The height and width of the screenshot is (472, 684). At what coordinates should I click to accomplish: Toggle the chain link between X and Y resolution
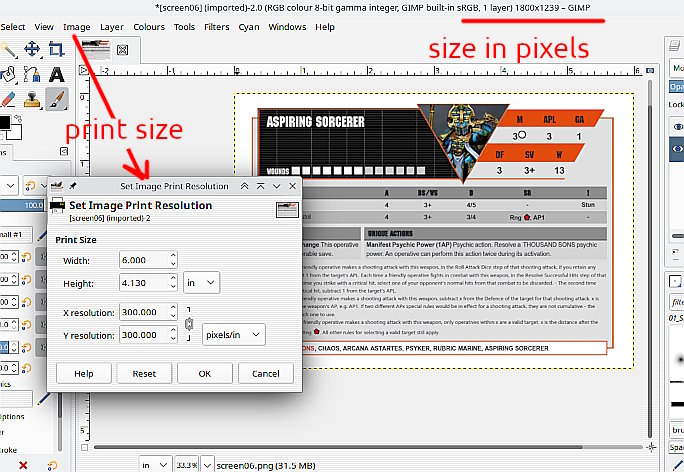[x=189, y=324]
